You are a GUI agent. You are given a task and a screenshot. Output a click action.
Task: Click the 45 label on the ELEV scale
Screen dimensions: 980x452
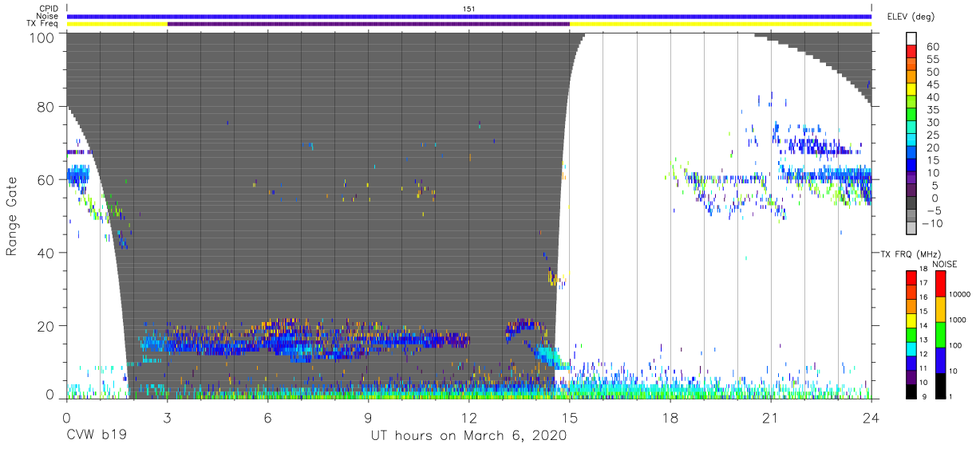[x=932, y=85]
